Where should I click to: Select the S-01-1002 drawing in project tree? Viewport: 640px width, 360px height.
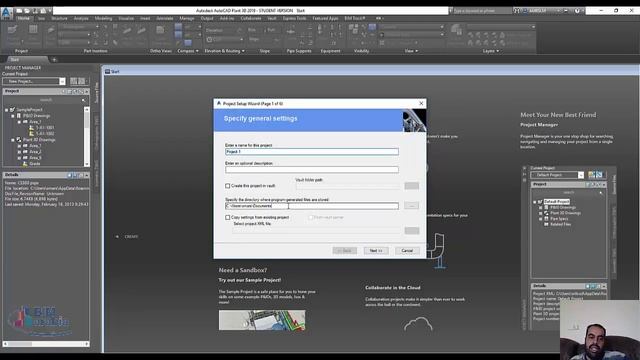pyautogui.click(x=45, y=133)
